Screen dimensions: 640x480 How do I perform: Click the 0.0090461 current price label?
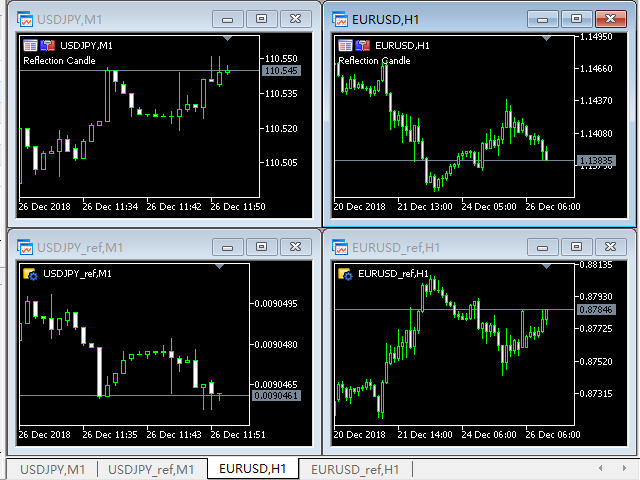(276, 396)
